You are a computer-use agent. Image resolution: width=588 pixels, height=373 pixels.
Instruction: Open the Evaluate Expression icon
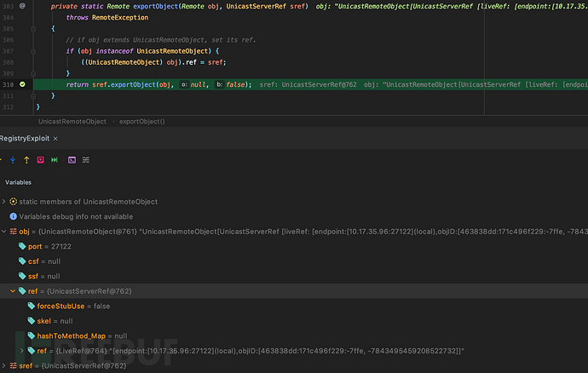point(72,159)
